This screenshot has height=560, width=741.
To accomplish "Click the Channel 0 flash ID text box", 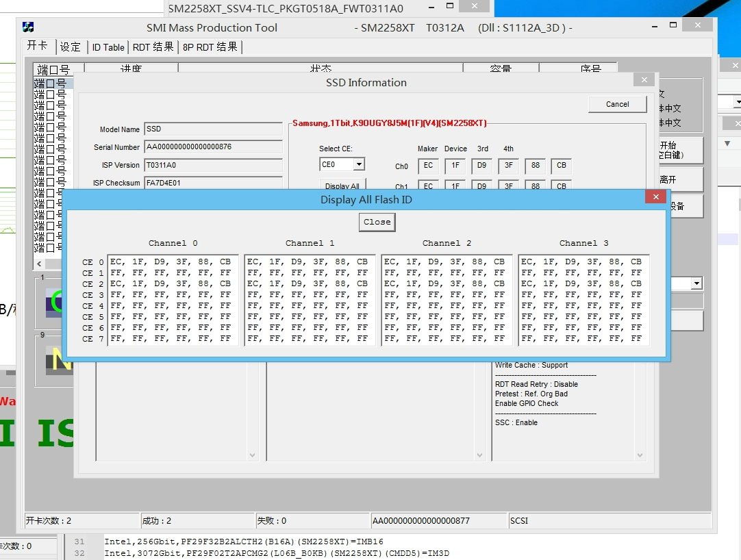I will (173, 300).
